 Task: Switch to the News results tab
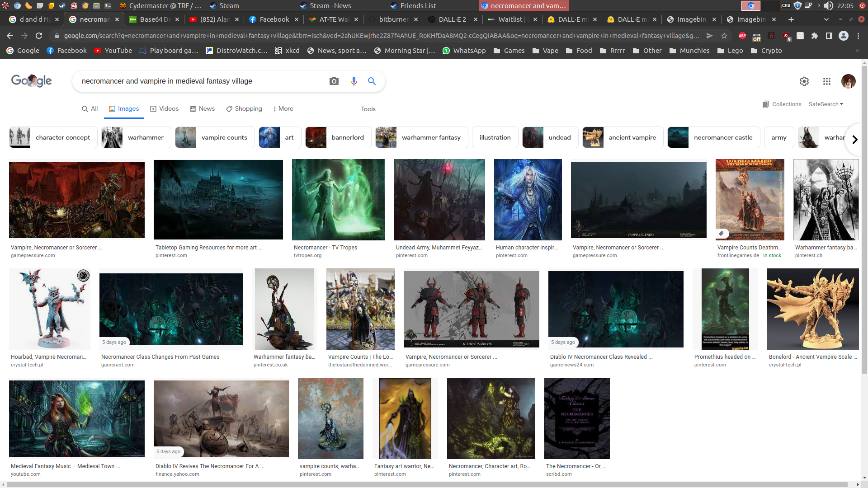tap(202, 109)
